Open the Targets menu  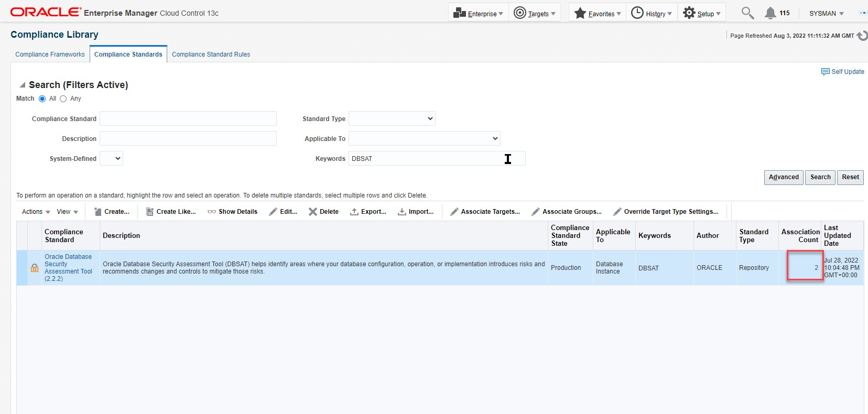(x=535, y=13)
